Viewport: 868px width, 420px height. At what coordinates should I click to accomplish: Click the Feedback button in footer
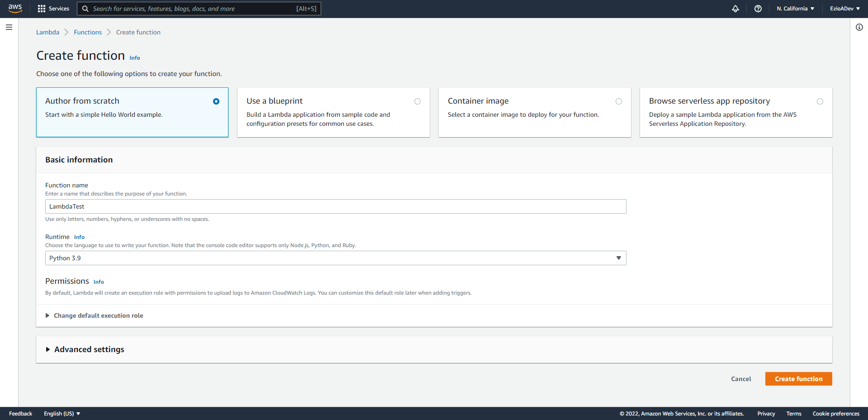pyautogui.click(x=21, y=414)
